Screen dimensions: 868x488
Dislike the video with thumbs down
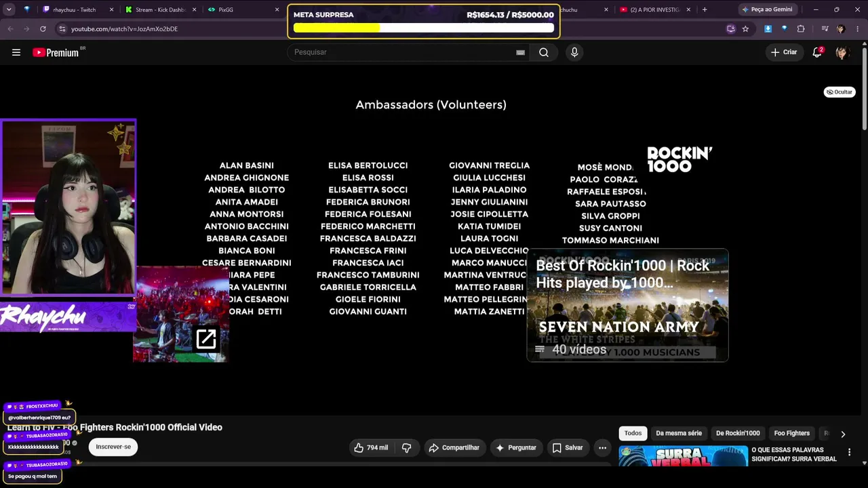point(407,447)
